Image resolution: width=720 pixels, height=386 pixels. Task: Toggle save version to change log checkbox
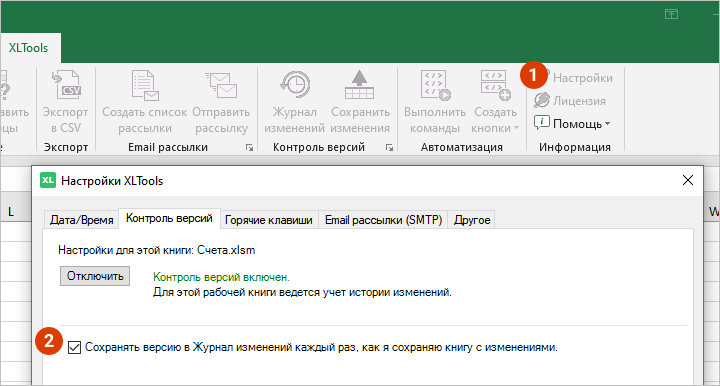[x=74, y=347]
